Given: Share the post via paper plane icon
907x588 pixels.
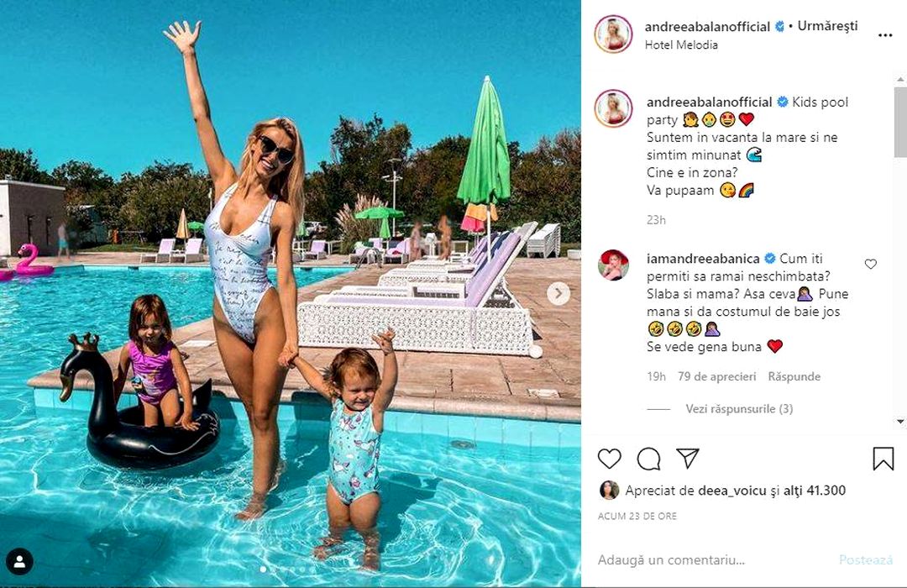Looking at the screenshot, I should (x=688, y=459).
